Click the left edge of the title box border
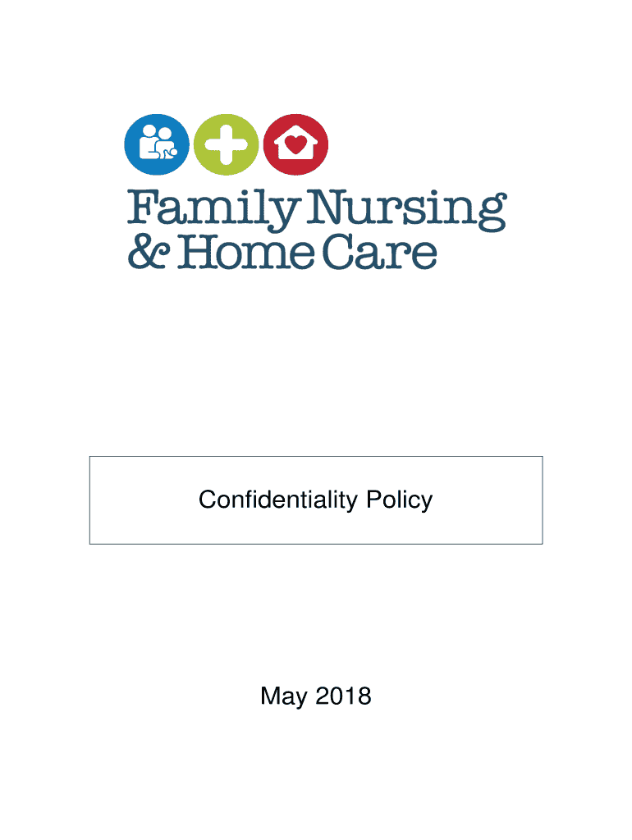This screenshot has height=840, width=632. [89, 500]
